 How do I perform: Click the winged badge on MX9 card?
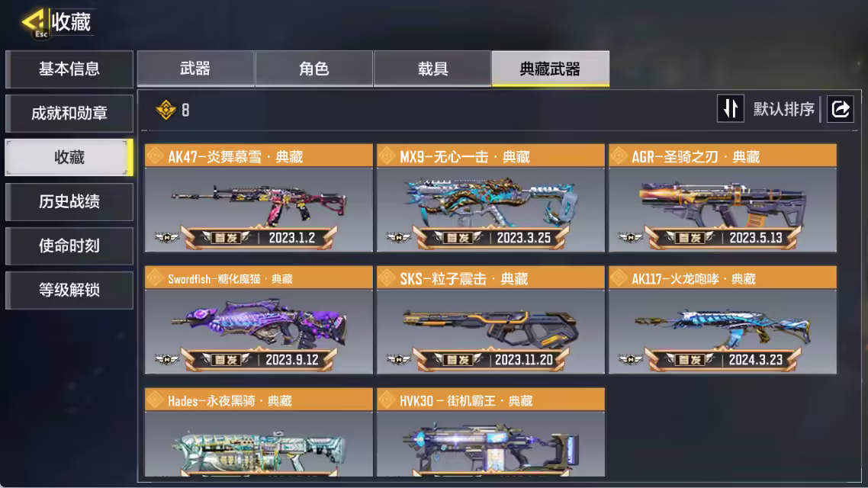[399, 237]
